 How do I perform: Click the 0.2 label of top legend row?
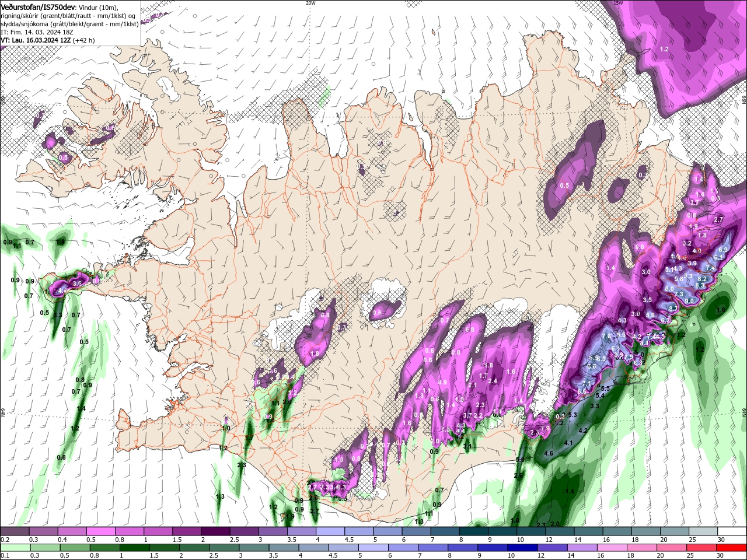click(5, 540)
